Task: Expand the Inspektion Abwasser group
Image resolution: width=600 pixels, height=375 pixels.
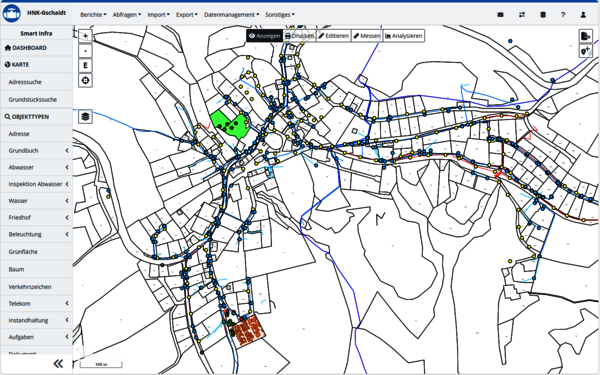Action: 36,184
